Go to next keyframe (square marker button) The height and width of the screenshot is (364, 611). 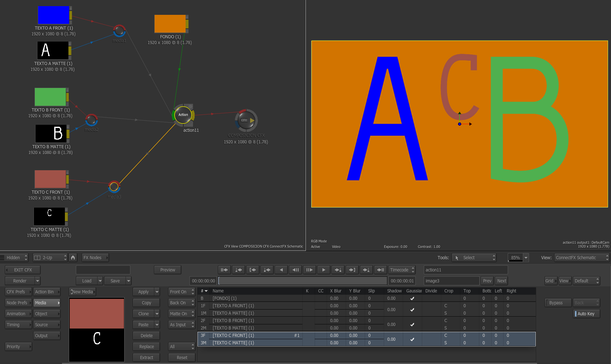point(338,270)
